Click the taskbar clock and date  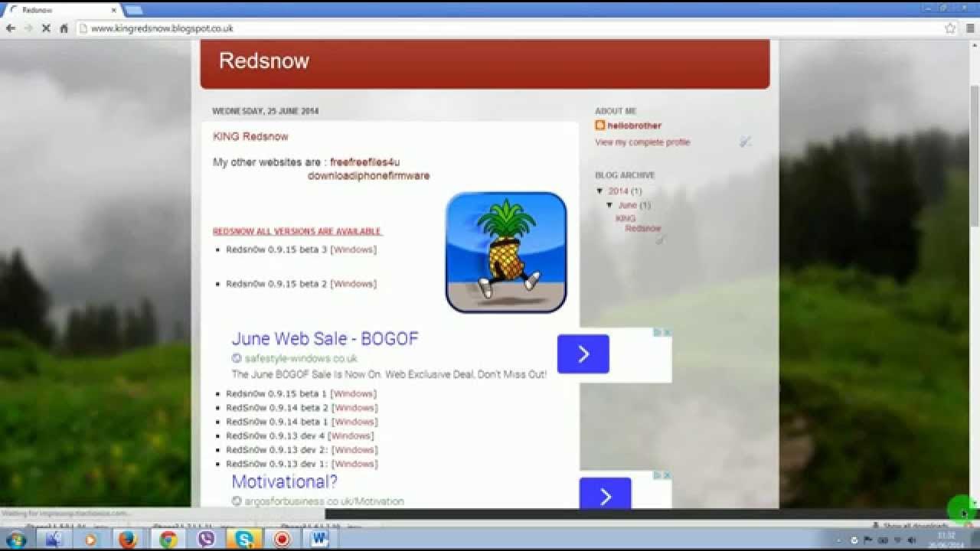pyautogui.click(x=946, y=540)
